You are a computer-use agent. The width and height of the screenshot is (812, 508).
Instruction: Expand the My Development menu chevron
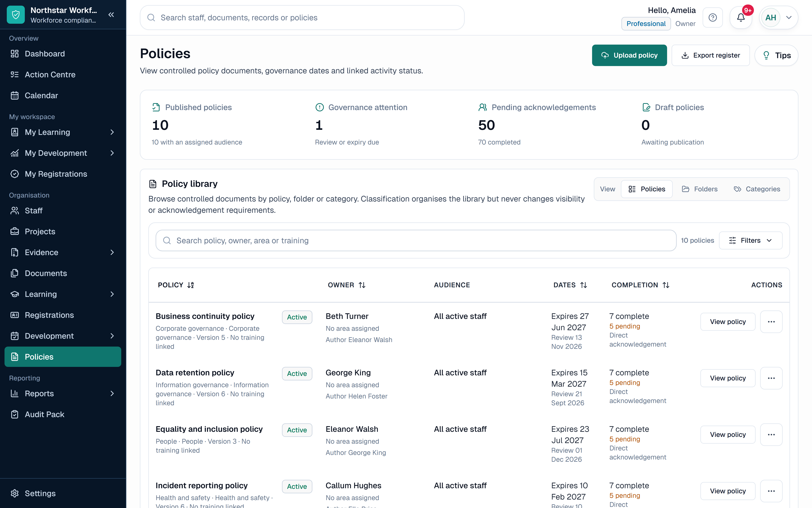tap(112, 153)
